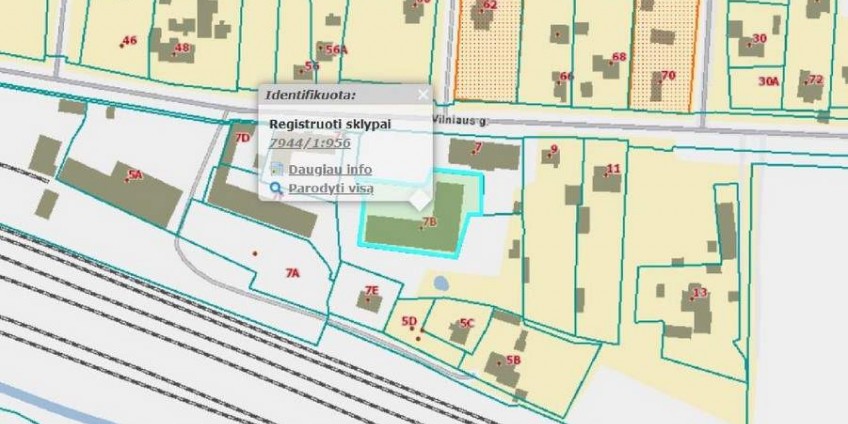Image resolution: width=848 pixels, height=424 pixels.
Task: Click the magnifier icon beside Parodyti visa
Action: (277, 188)
